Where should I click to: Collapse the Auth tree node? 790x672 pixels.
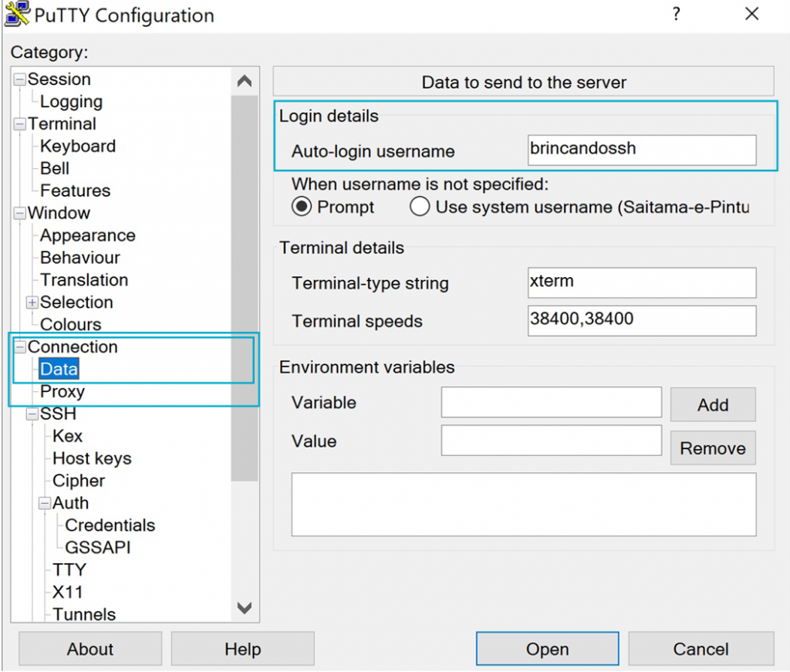(x=45, y=503)
